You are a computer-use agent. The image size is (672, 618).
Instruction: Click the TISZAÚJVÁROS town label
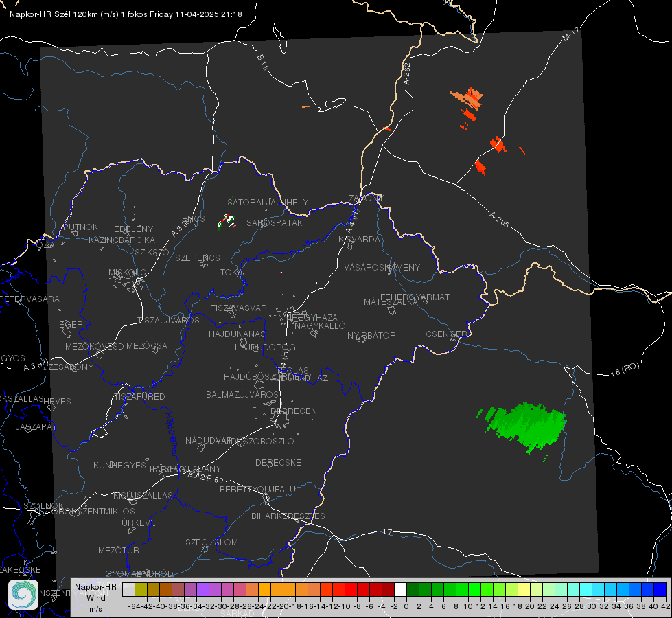point(168,321)
